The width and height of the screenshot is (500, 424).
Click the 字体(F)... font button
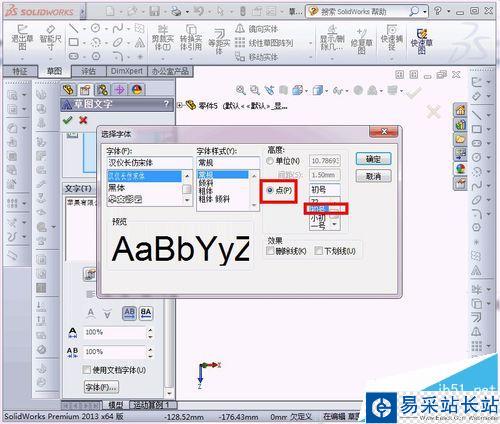(x=101, y=387)
